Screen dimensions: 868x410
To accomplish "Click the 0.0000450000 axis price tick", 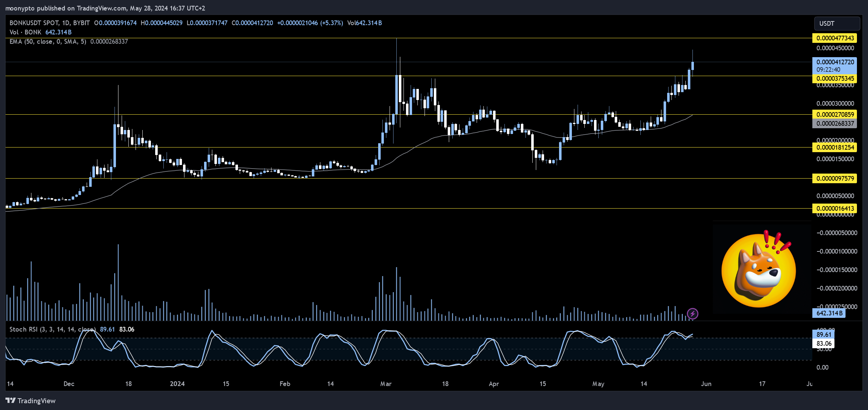I will click(835, 48).
